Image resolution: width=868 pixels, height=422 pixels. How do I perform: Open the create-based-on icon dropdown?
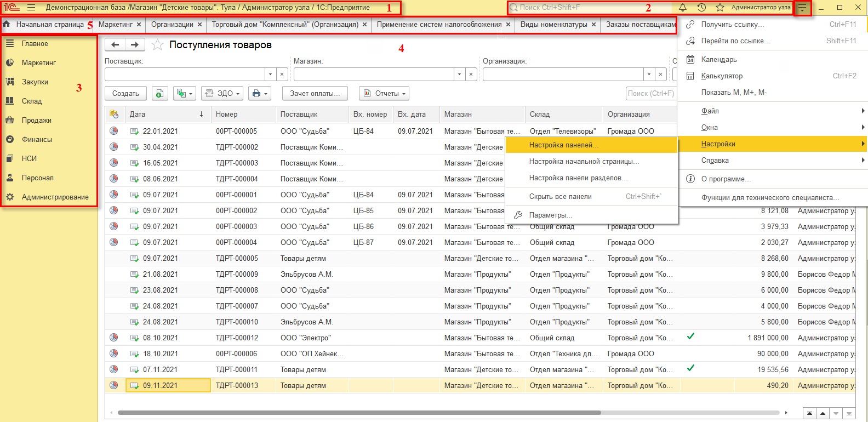click(x=185, y=94)
